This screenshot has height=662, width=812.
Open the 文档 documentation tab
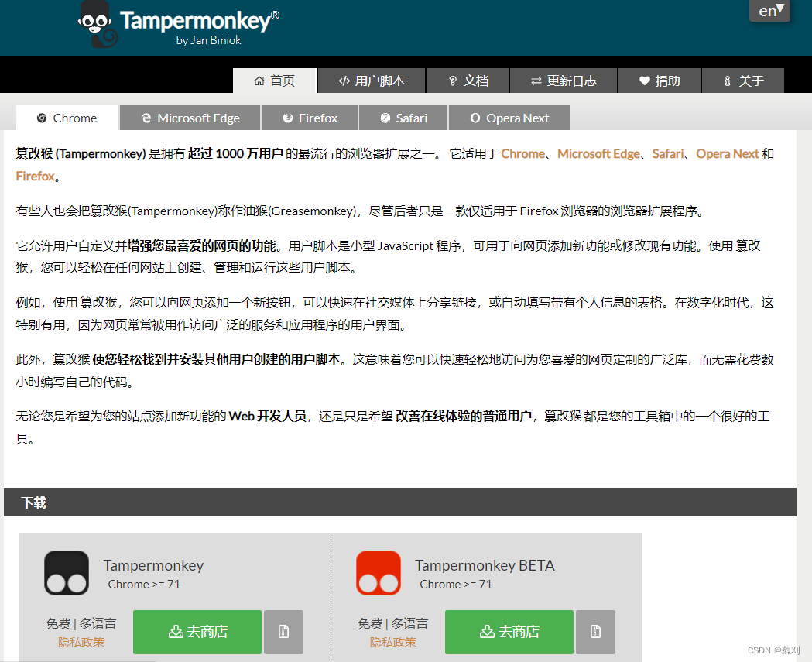(468, 81)
